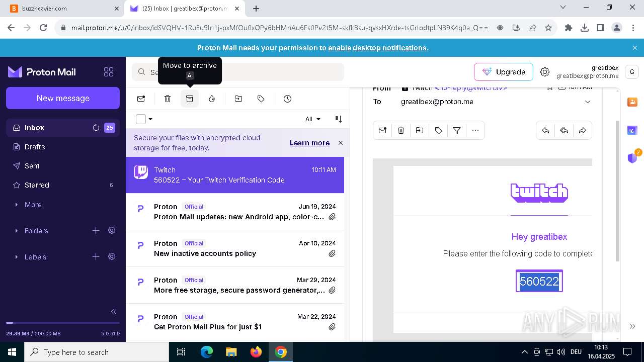Click the Upgrade button
The width and height of the screenshot is (644, 362).
tap(503, 72)
